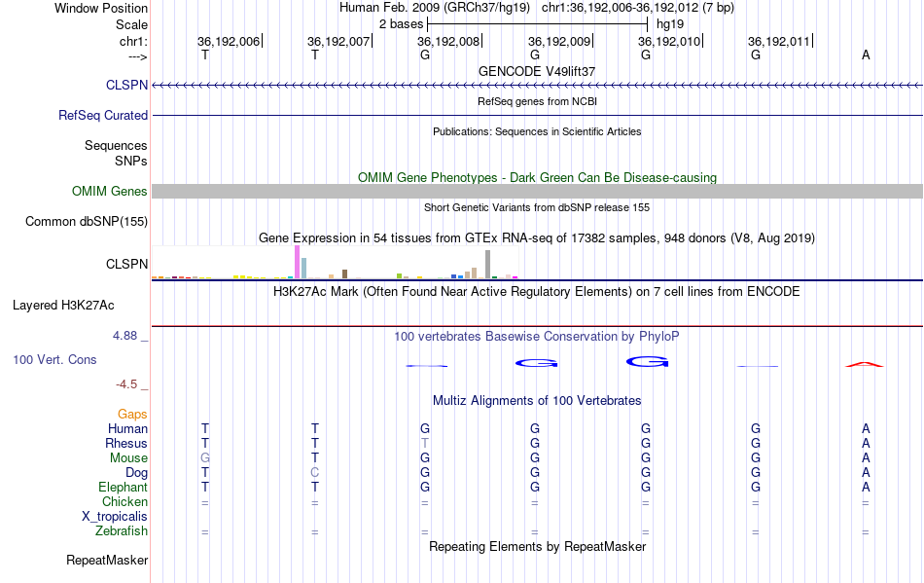Click the SNPs track label
The width and height of the screenshot is (924, 583).
(x=131, y=161)
